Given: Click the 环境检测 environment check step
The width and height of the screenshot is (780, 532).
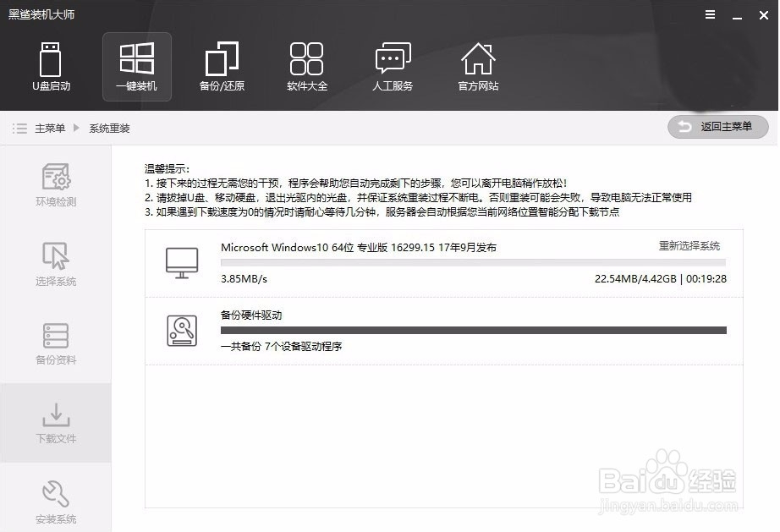Looking at the screenshot, I should coord(56,185).
